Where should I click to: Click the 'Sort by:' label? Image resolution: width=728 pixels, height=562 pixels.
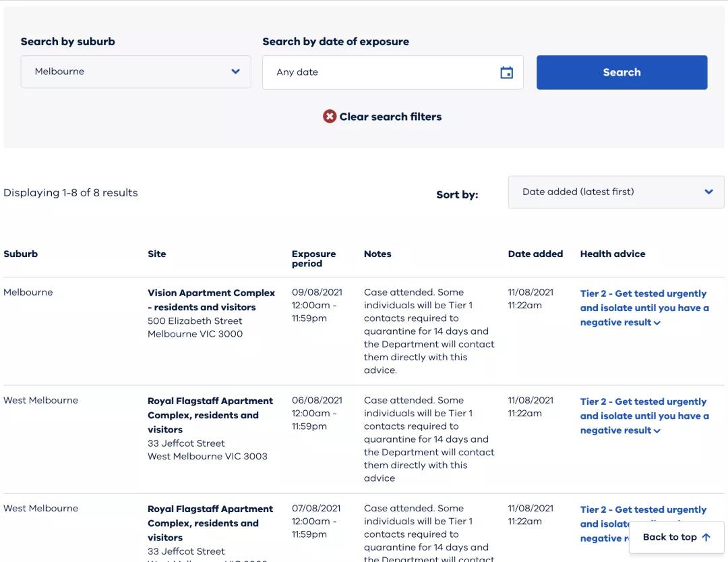point(457,195)
